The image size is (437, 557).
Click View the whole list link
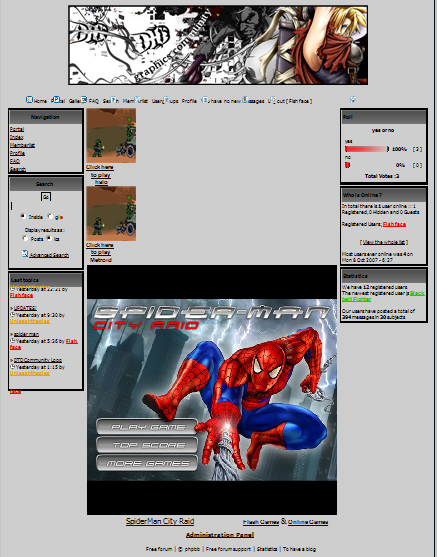384,242
